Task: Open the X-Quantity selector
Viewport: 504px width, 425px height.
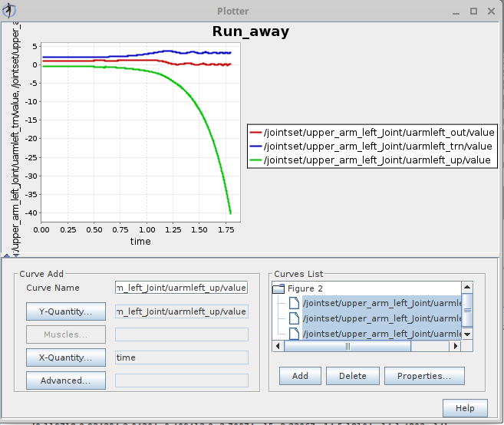Action: point(65,357)
